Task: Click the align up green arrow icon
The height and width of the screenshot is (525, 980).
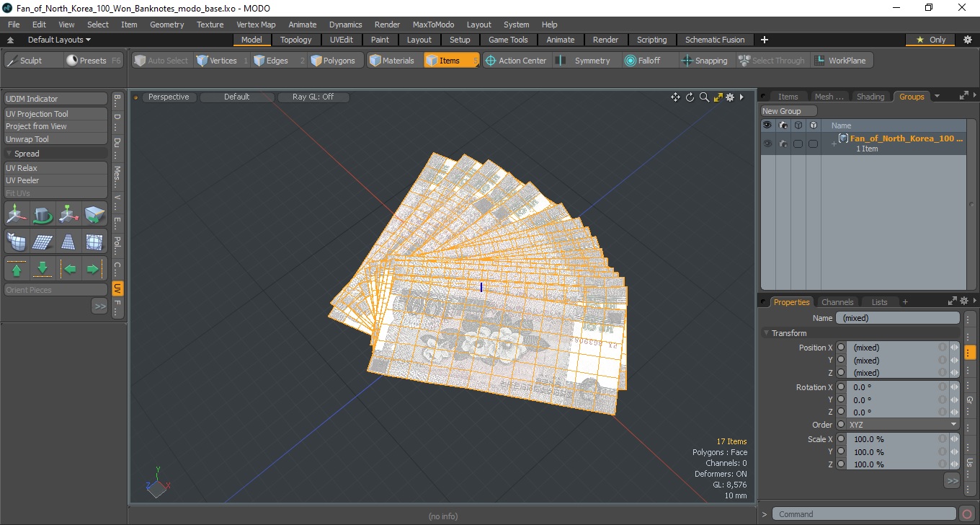Action: [x=17, y=269]
